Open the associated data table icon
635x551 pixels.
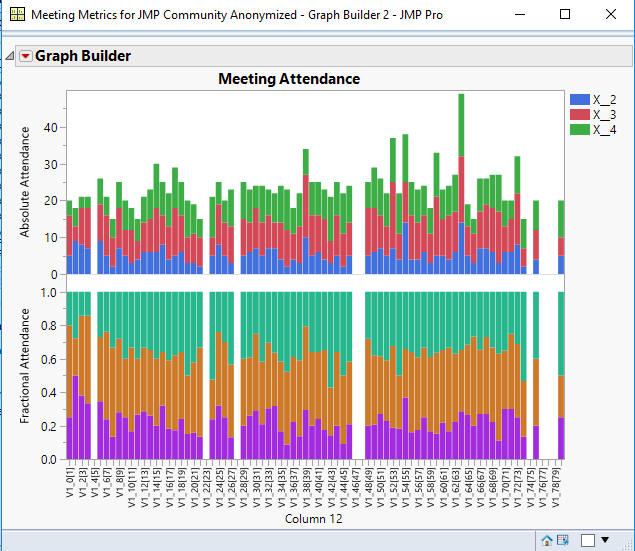(x=563, y=540)
